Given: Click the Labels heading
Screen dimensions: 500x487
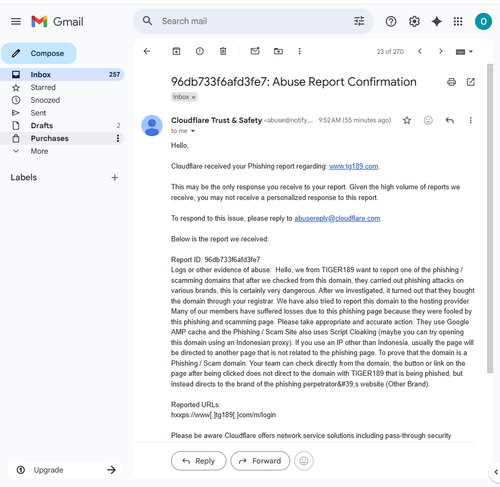Looking at the screenshot, I should pos(24,177).
